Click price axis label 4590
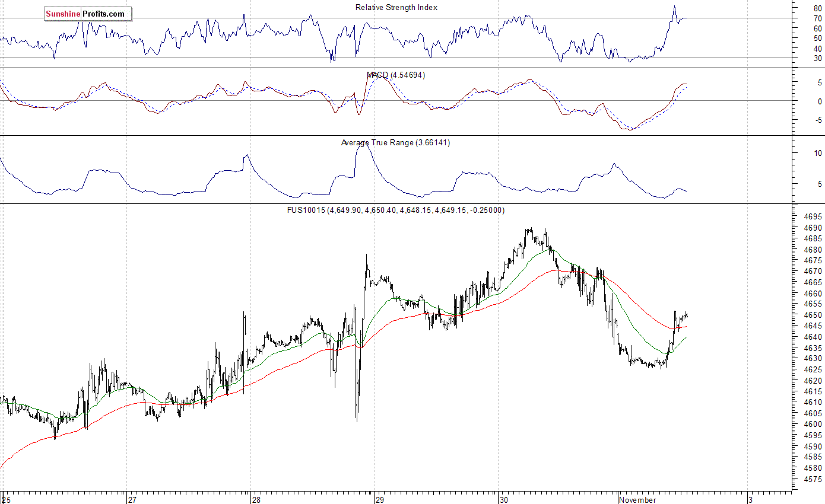This screenshot has height=504, width=825. click(813, 446)
